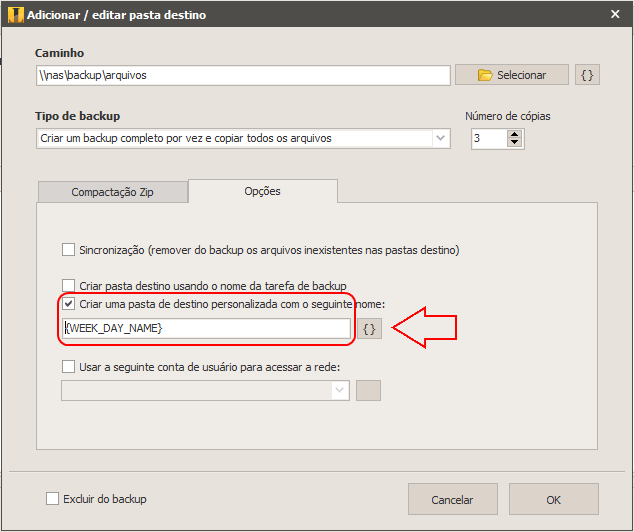Open variables braces button next to custom folder name

[369, 329]
